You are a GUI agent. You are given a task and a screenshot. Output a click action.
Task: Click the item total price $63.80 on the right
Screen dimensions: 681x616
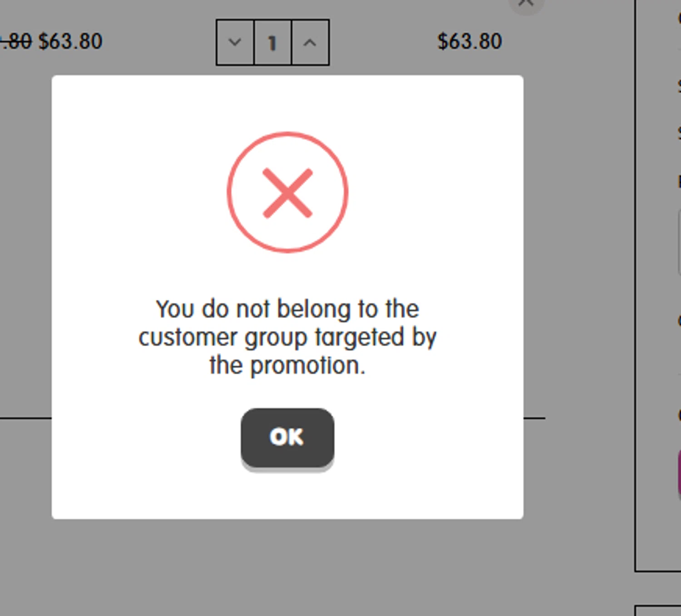[469, 42]
